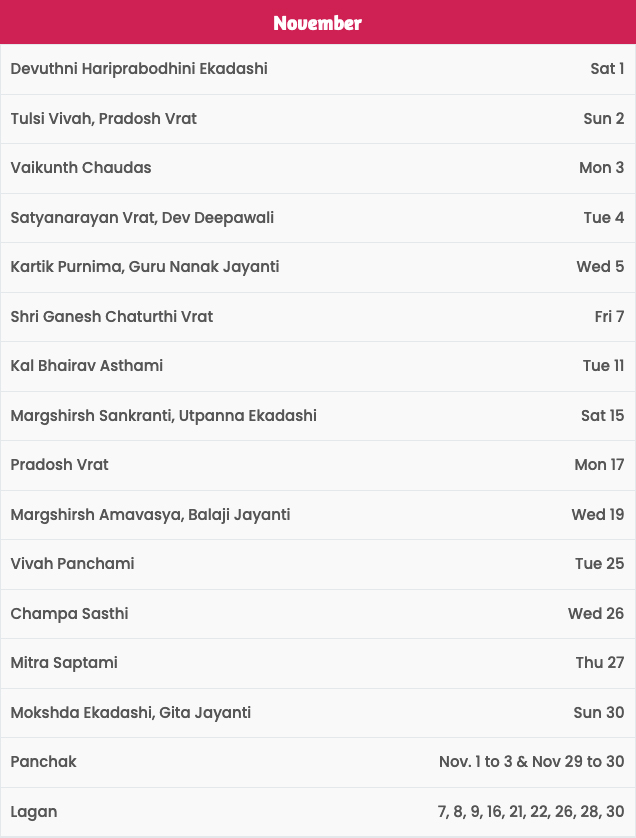Screen dimensions: 636x838
Task: Select Margshirsh Amavasya, Balaji Jayanti row
Action: coord(318,515)
